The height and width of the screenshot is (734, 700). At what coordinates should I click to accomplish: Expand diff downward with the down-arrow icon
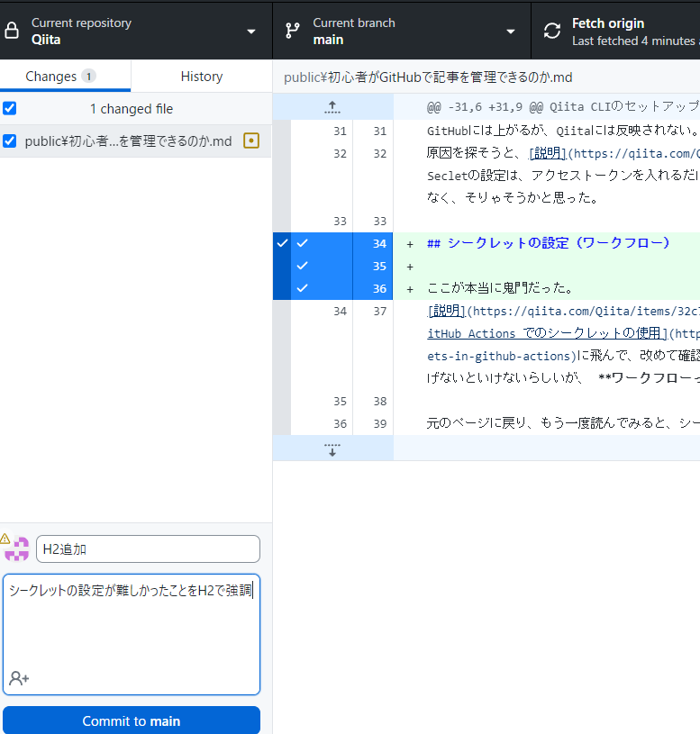332,449
